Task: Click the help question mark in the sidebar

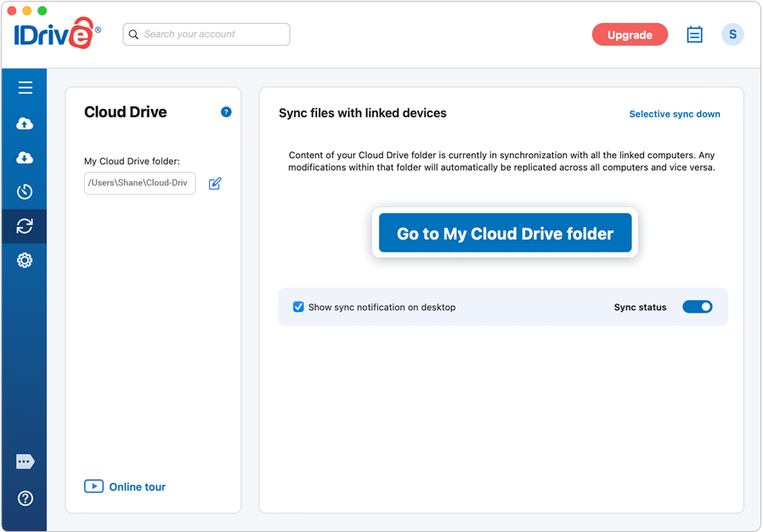Action: (x=25, y=499)
